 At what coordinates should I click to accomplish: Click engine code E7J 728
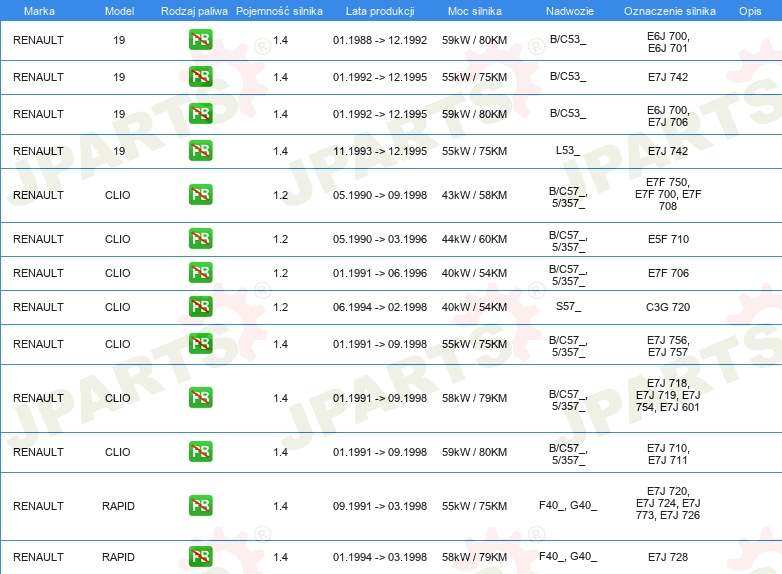point(668,557)
